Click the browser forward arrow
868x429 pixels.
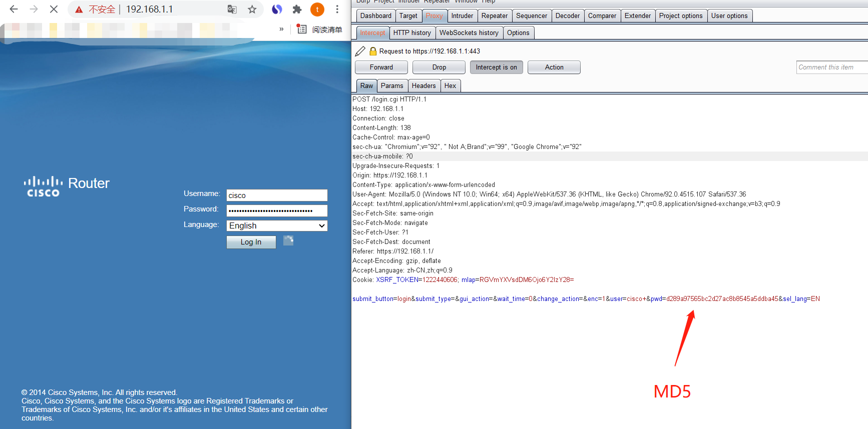[34, 9]
